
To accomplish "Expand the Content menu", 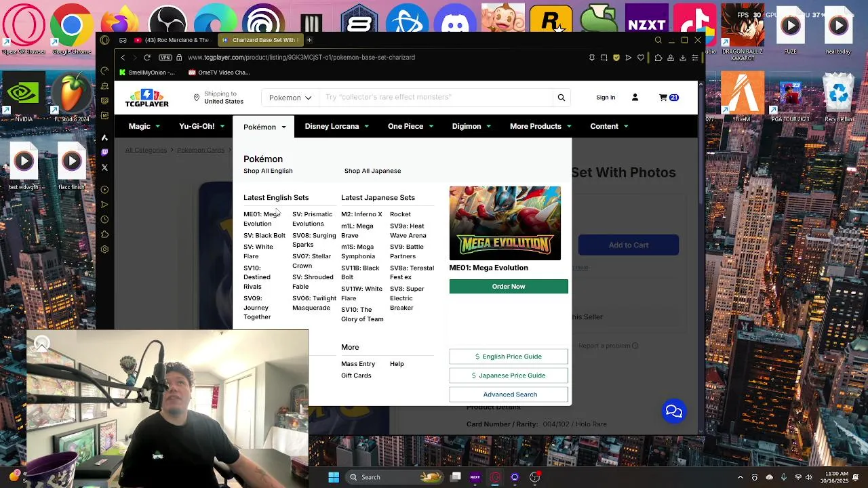I will (609, 126).
